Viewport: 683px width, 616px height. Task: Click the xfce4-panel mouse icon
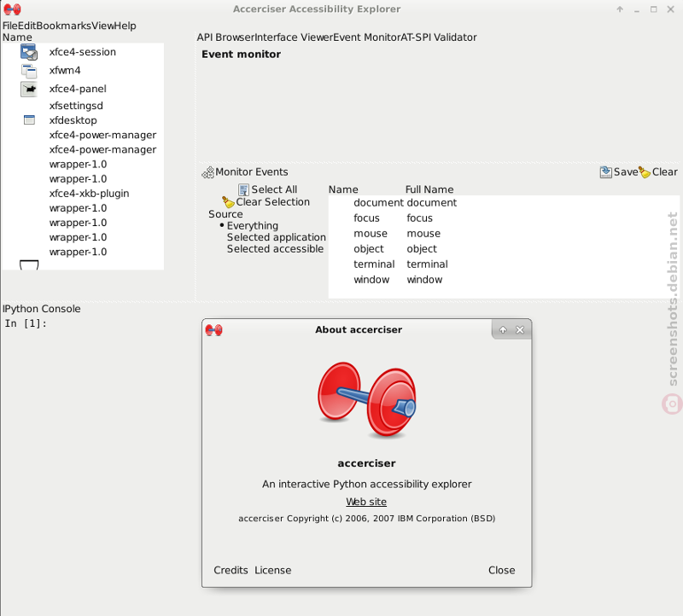click(x=29, y=89)
